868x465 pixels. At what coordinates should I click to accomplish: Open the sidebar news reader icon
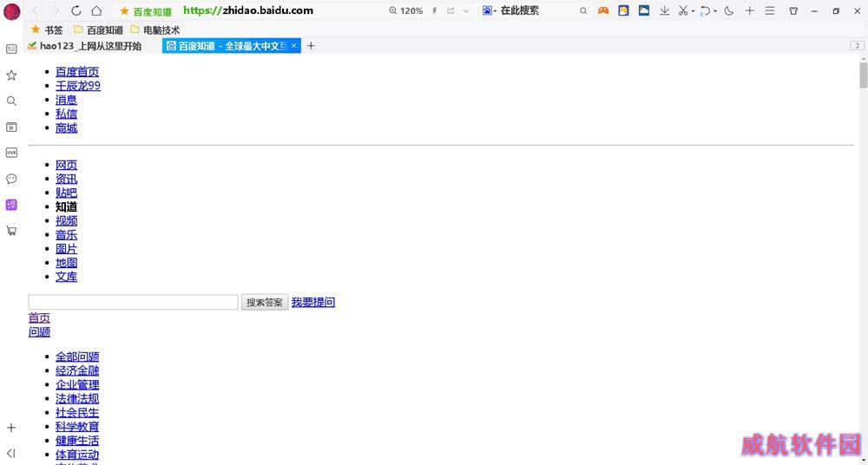point(11,49)
